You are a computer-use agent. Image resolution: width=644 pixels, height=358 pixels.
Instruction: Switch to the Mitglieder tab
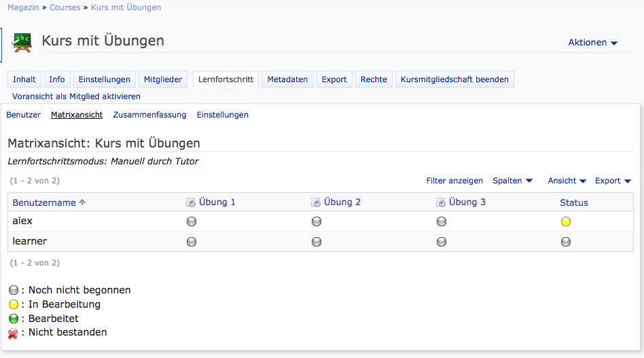[x=163, y=79]
